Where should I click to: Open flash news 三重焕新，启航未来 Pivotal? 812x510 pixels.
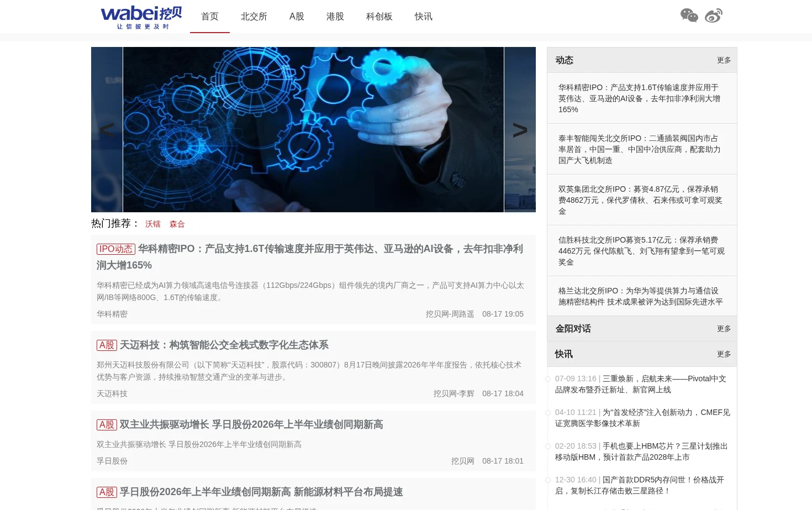click(x=641, y=384)
